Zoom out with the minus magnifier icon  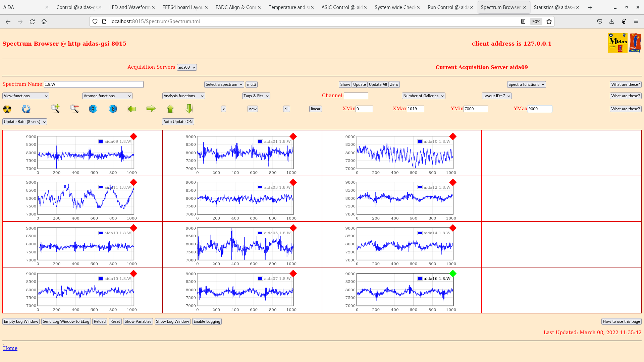(x=74, y=109)
